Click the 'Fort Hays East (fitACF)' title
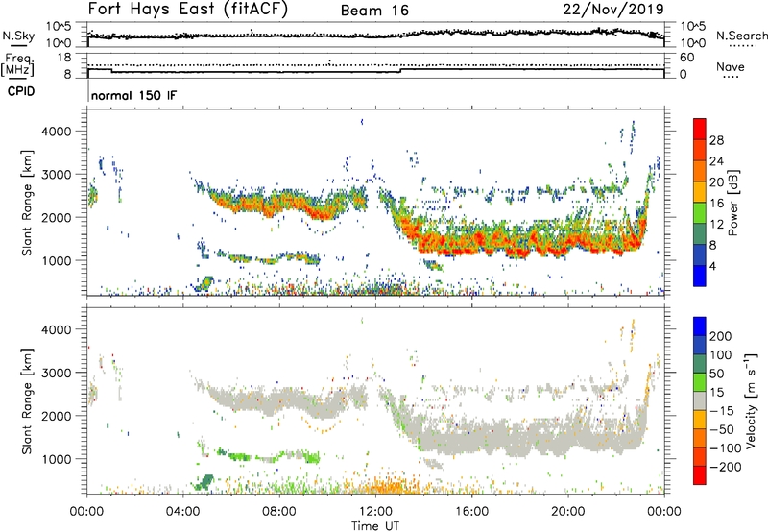768x532 pixels. tap(188, 10)
